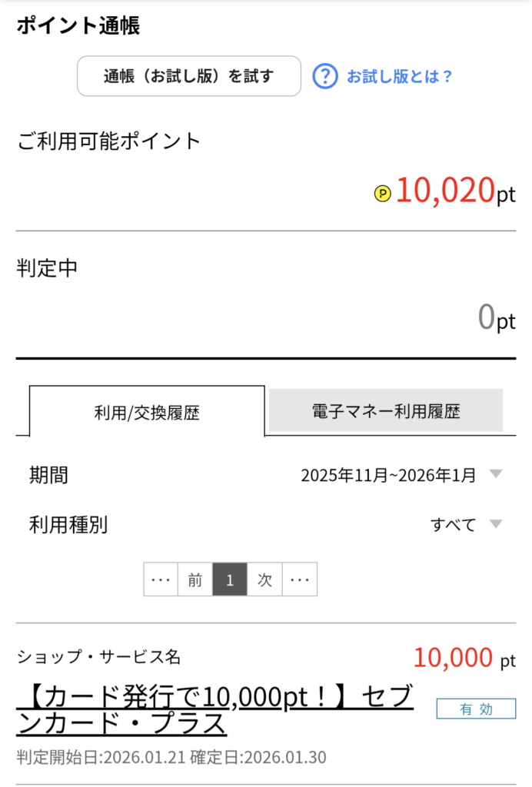Select page 1 in the pagination
The image size is (532, 787).
pos(230,579)
